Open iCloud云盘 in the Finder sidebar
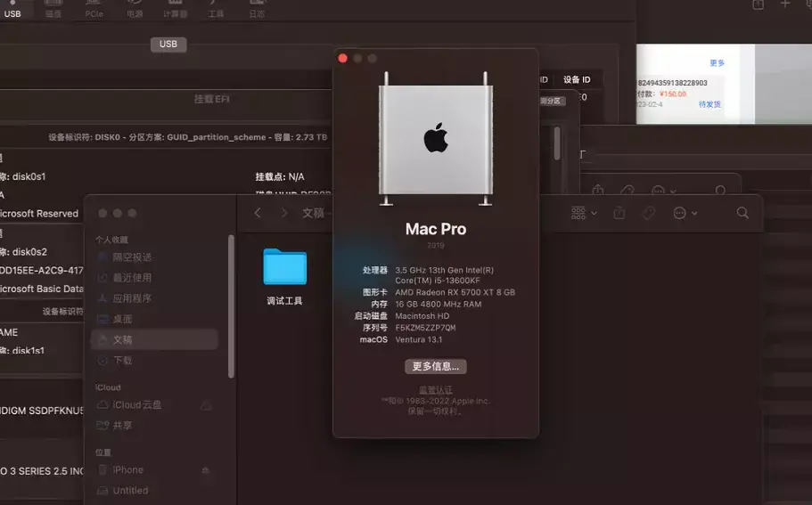Viewport: 812px width, 505px height. point(154,405)
